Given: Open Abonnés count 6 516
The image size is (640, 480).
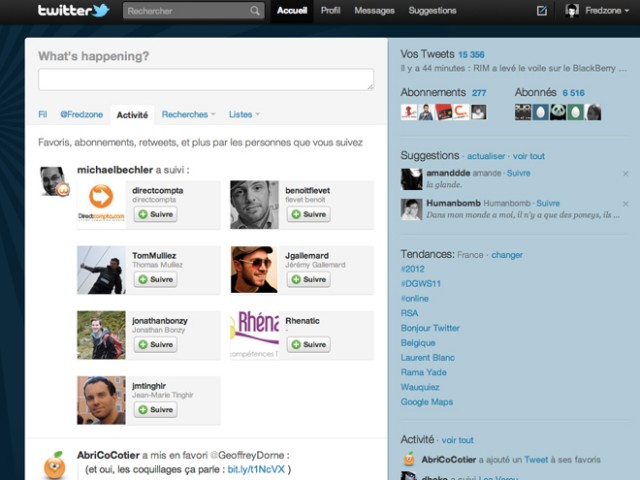Looking at the screenshot, I should click(x=573, y=93).
